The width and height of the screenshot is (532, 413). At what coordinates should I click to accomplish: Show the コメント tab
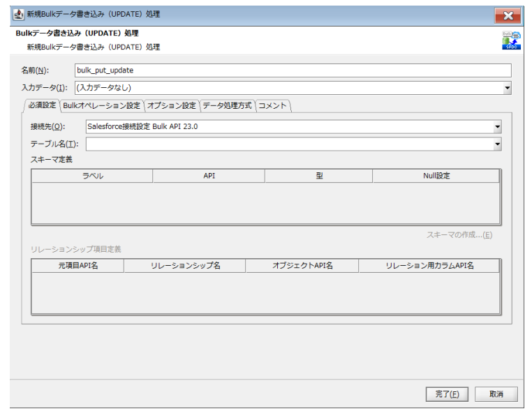[272, 106]
